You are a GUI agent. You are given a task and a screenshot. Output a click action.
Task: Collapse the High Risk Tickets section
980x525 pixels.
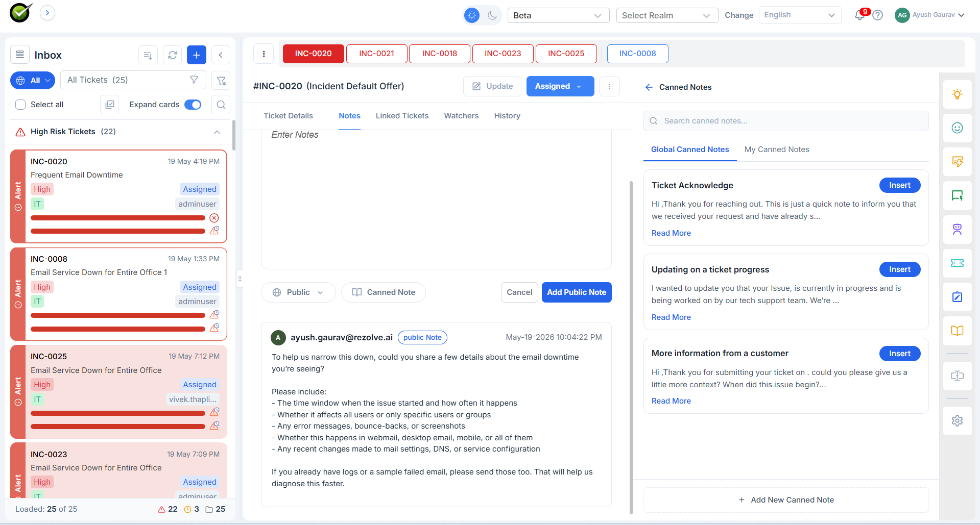point(217,132)
